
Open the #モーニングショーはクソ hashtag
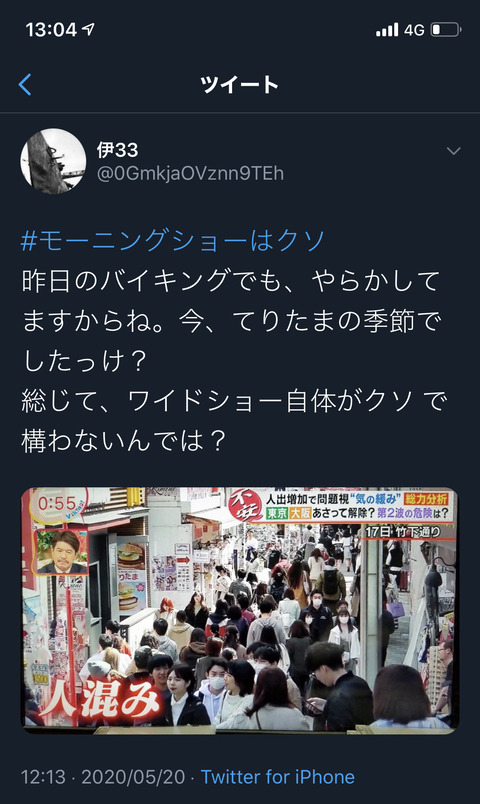coord(173,240)
